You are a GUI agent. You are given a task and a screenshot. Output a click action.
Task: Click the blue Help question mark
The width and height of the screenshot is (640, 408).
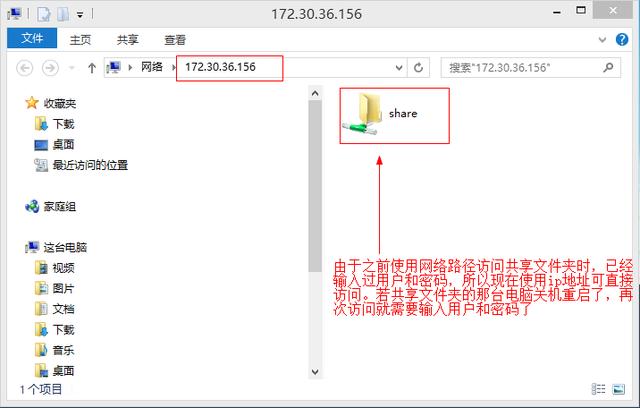tap(622, 40)
